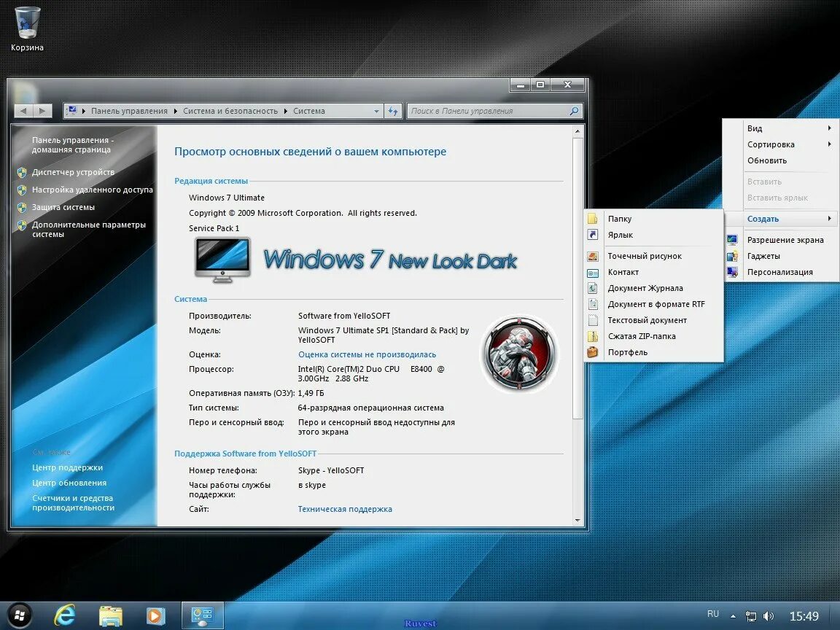Open Счетчики и средства производительности link
840x630 pixels.
tap(73, 503)
